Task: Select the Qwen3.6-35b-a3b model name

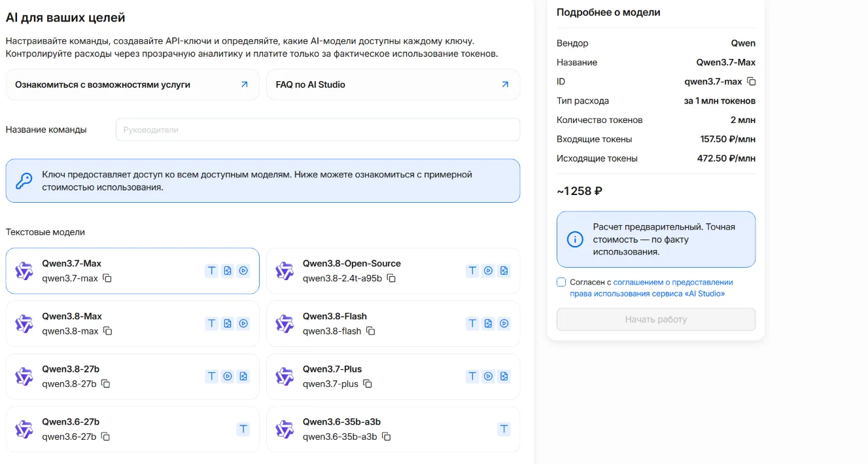Action: pyautogui.click(x=341, y=422)
